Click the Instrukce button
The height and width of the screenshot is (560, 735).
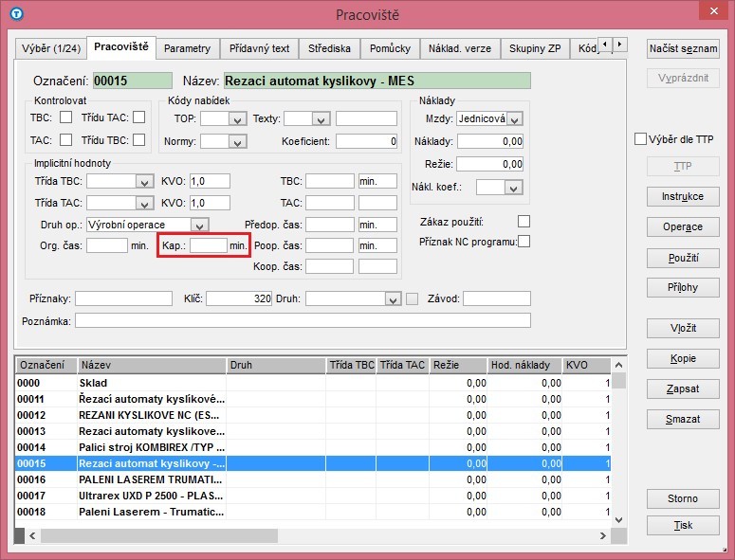click(683, 197)
